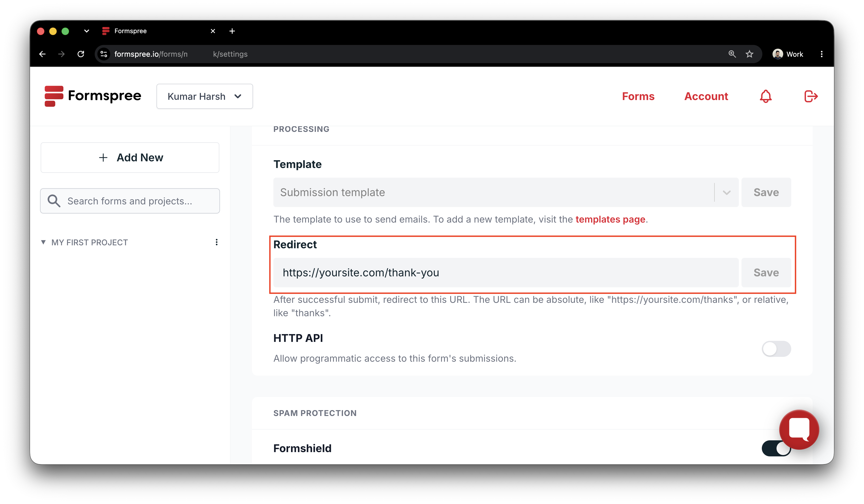Open the notifications bell
Screen dimensions: 864x504
point(765,96)
